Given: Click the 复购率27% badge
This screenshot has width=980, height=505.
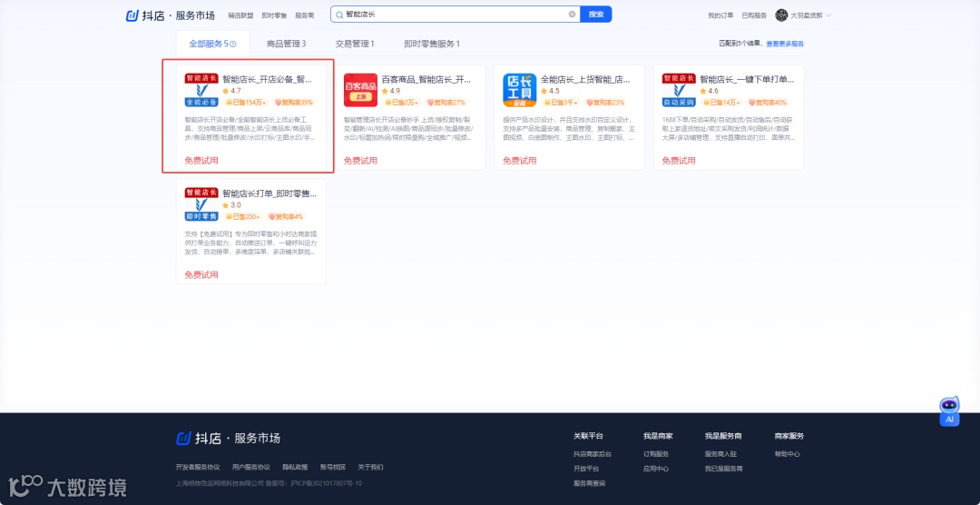Looking at the screenshot, I should point(446,102).
